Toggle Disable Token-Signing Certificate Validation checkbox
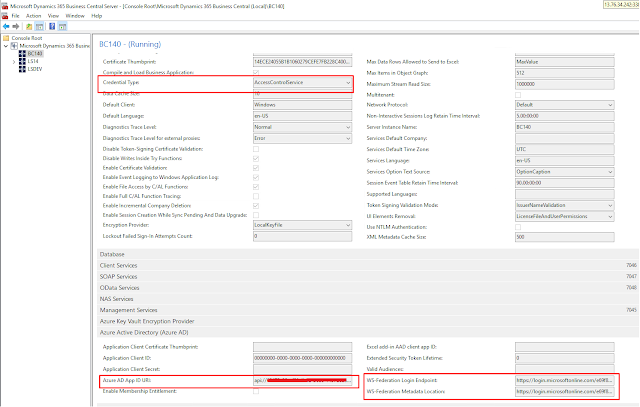 (x=256, y=149)
